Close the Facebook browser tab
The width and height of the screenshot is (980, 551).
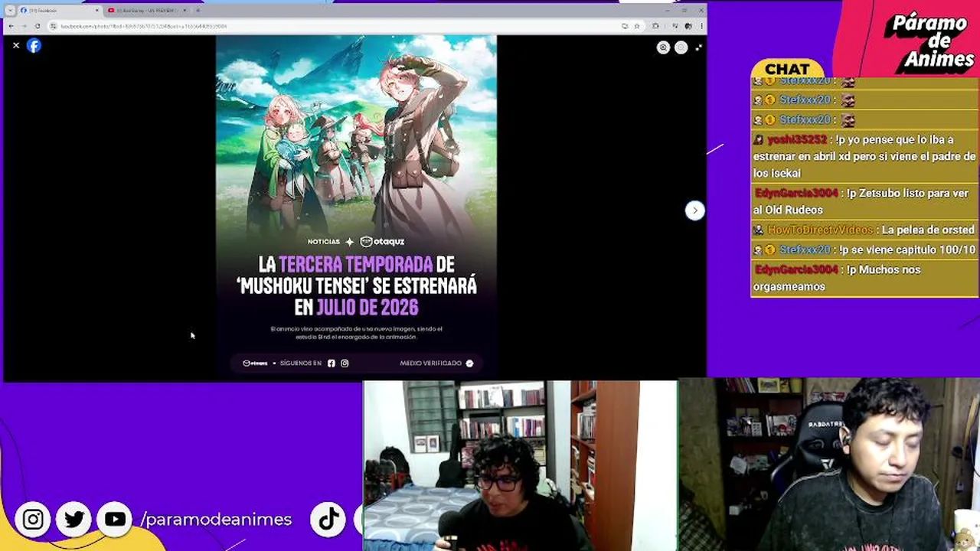pos(96,11)
